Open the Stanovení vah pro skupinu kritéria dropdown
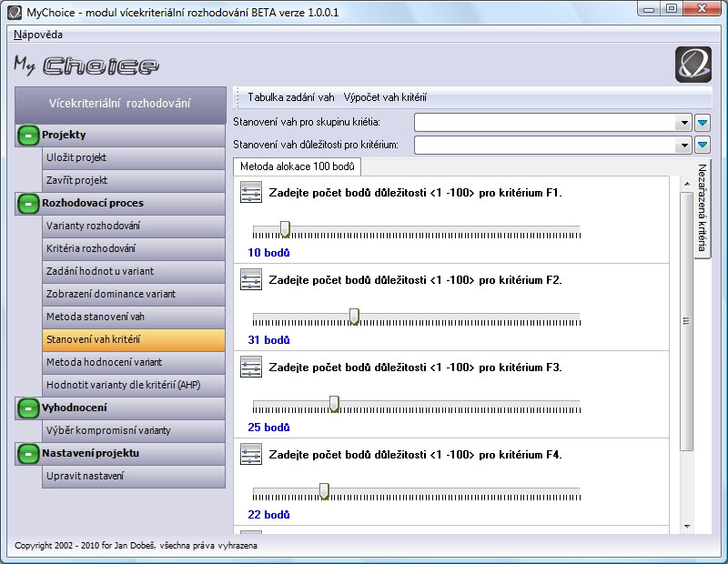728x564 pixels. coord(684,123)
